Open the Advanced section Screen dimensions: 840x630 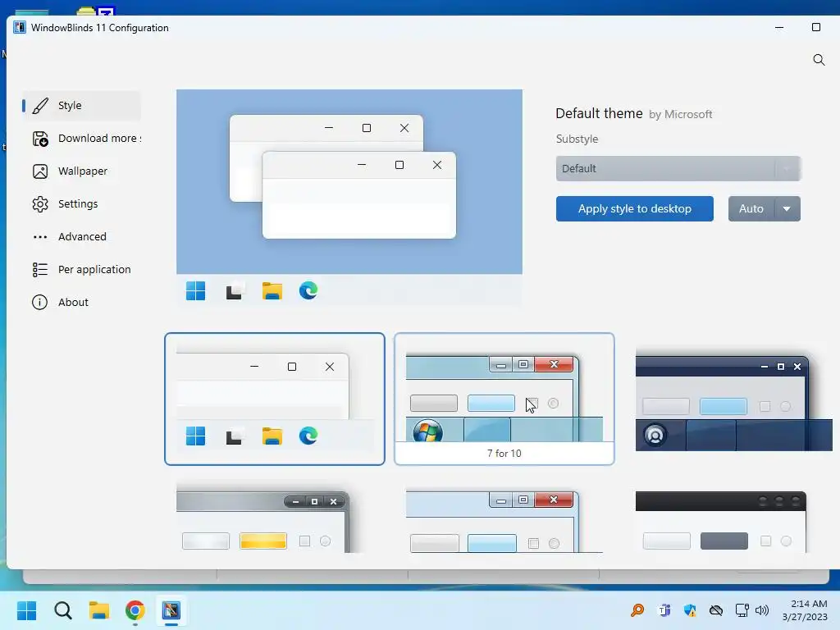81,237
